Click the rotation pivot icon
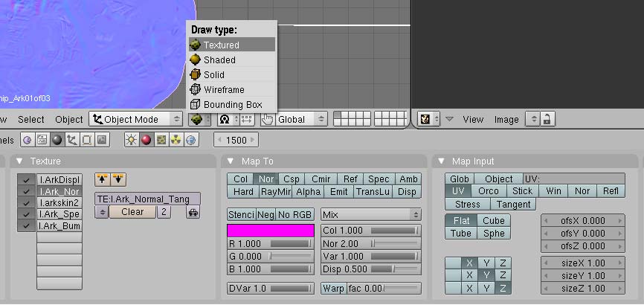The image size is (644, 305). (x=225, y=120)
